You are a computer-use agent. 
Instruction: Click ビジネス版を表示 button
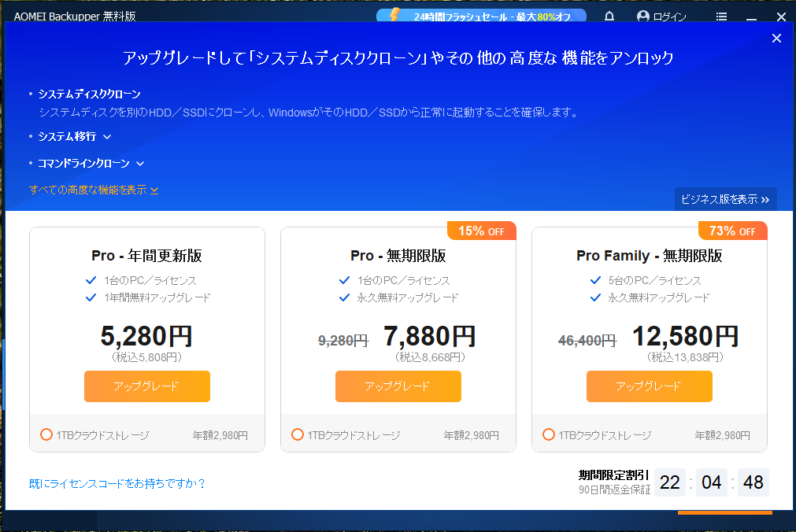725,200
